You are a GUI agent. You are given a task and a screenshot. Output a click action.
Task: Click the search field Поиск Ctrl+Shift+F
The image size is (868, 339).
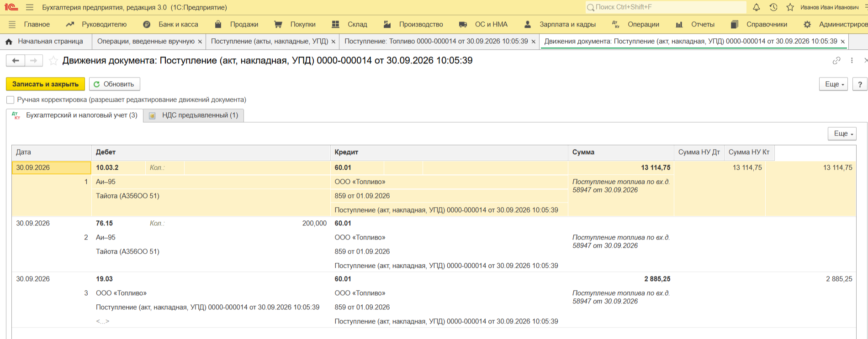pyautogui.click(x=666, y=7)
